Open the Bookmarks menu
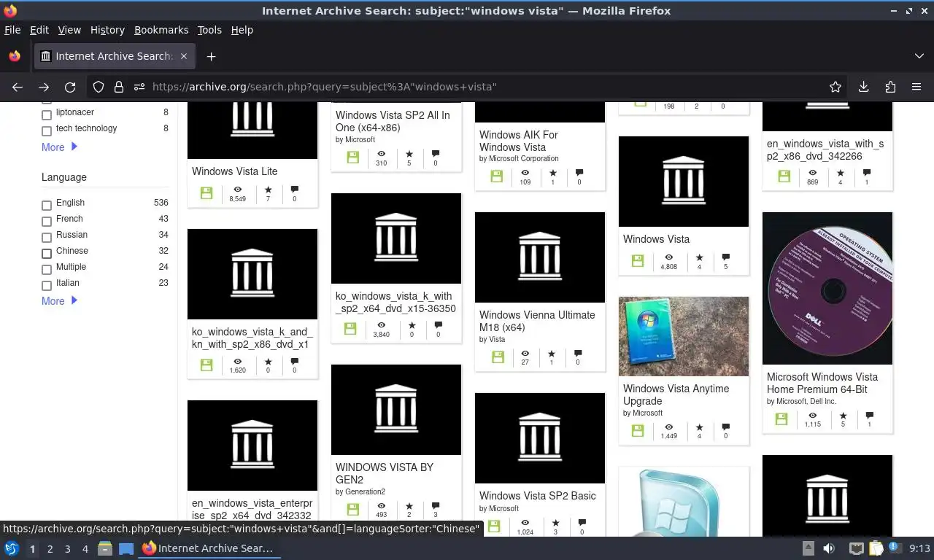 161,30
